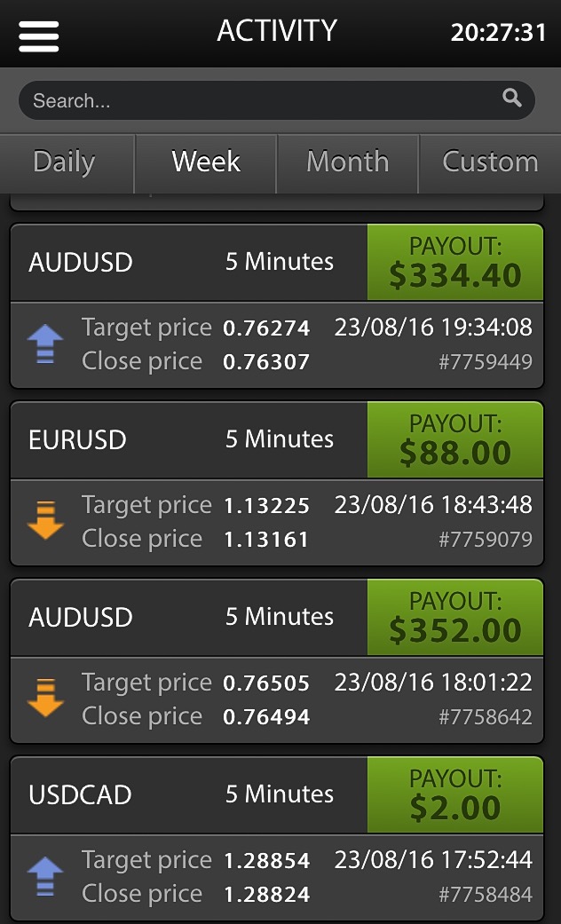Focus the Search input field
This screenshot has height=924, width=561.
(x=257, y=100)
